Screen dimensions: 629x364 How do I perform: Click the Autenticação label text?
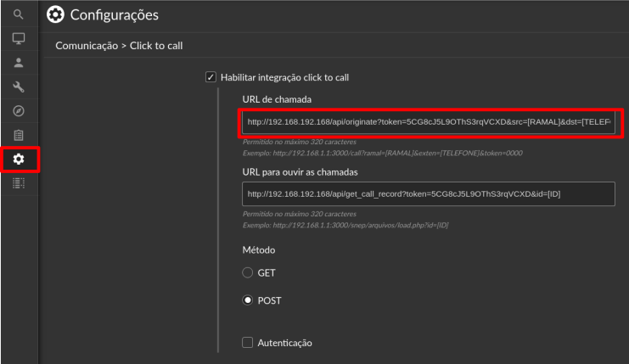tap(285, 343)
